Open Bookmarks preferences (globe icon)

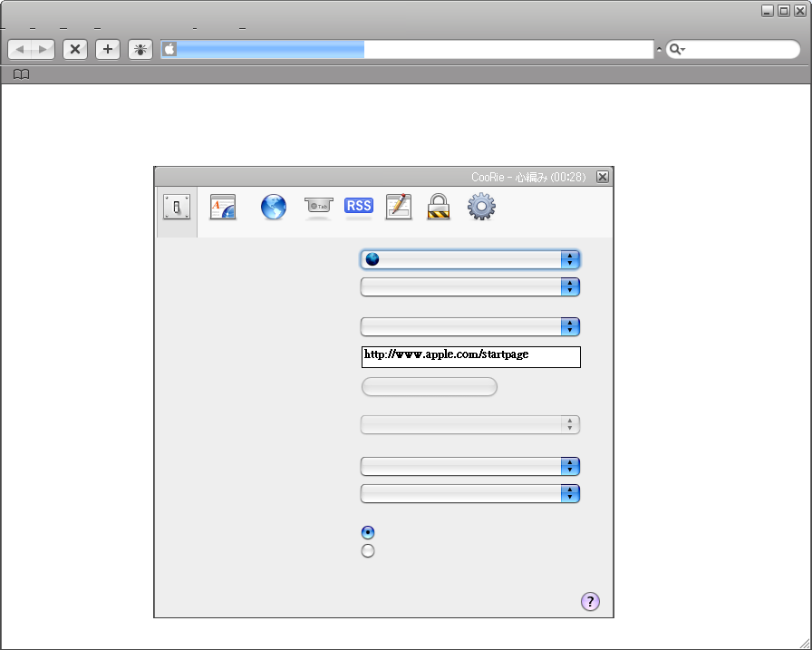[274, 208]
